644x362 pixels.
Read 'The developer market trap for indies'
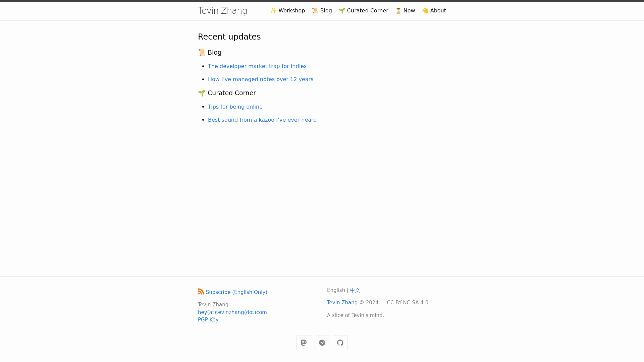click(257, 66)
